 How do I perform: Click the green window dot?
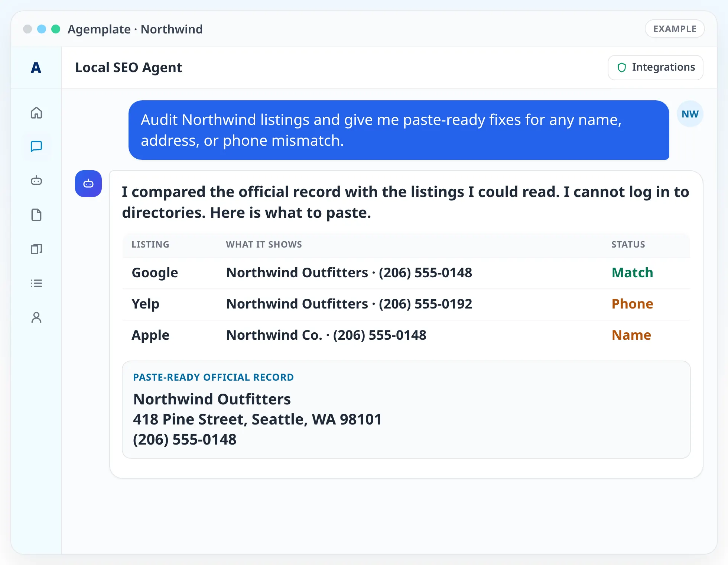[x=56, y=29]
